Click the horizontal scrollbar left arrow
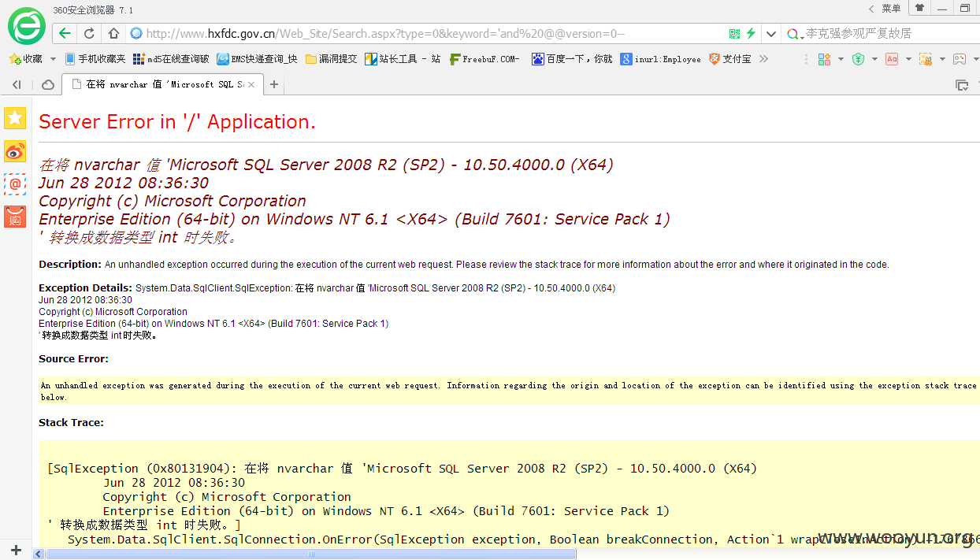Viewport: 980px width, 560px height. [38, 554]
